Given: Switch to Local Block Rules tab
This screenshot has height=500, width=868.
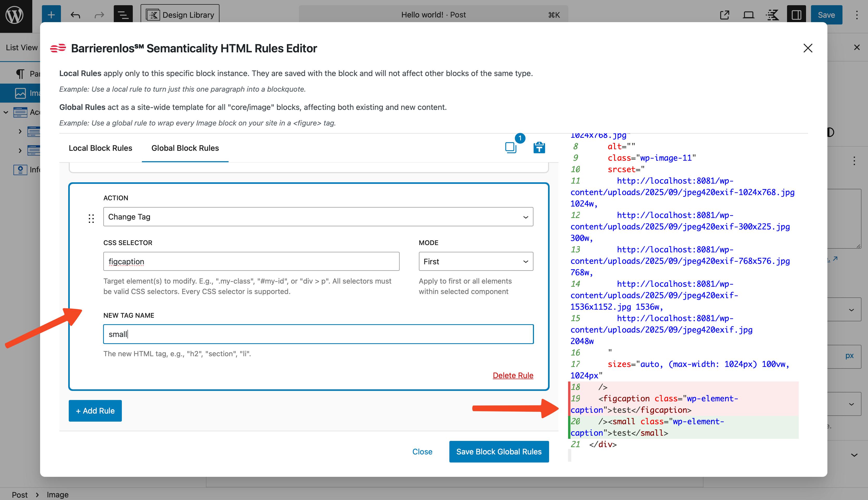Looking at the screenshot, I should point(100,148).
